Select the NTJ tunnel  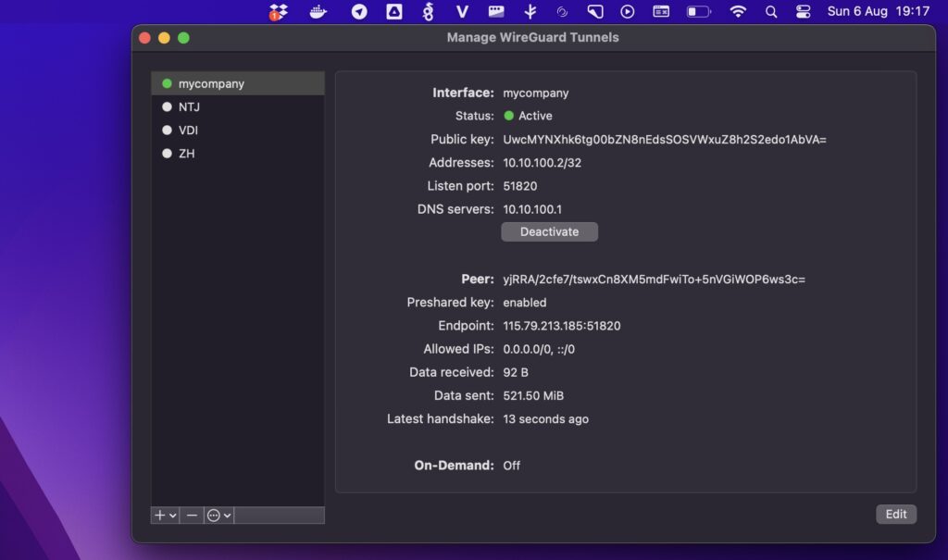(238, 107)
